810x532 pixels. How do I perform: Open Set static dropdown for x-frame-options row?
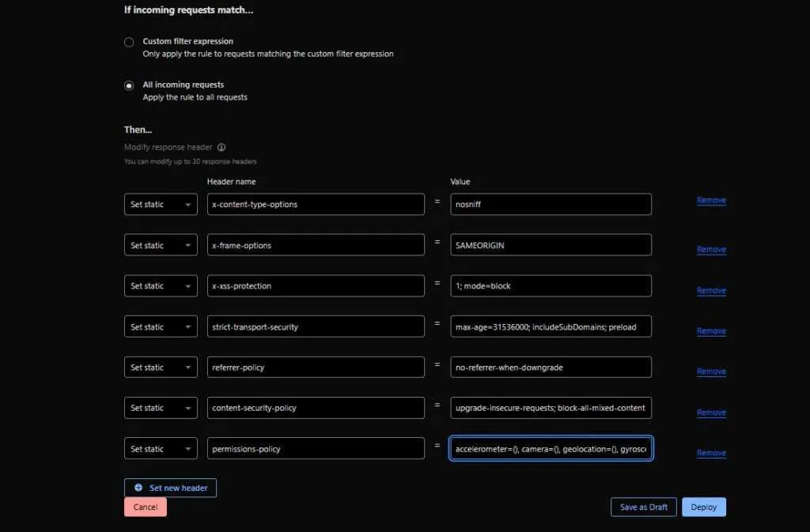[161, 245]
